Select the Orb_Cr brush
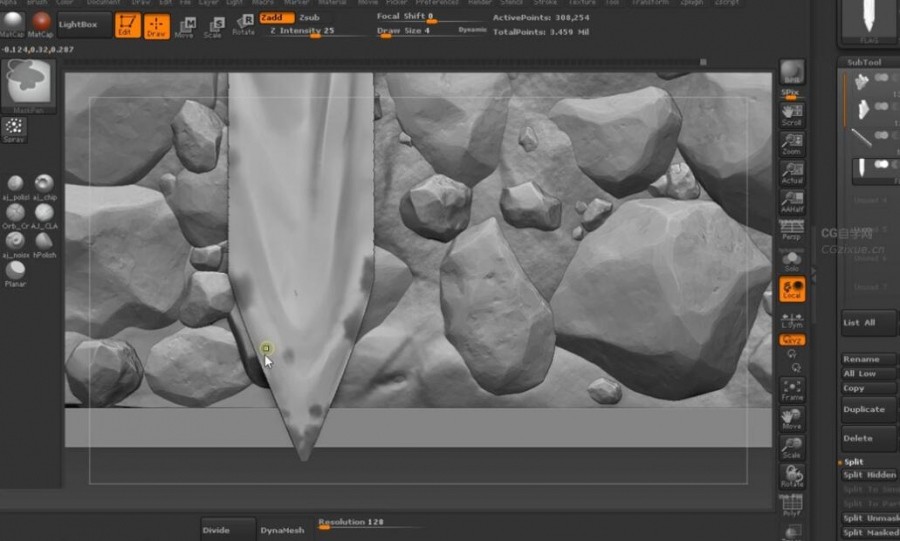This screenshot has height=541, width=900. point(15,216)
